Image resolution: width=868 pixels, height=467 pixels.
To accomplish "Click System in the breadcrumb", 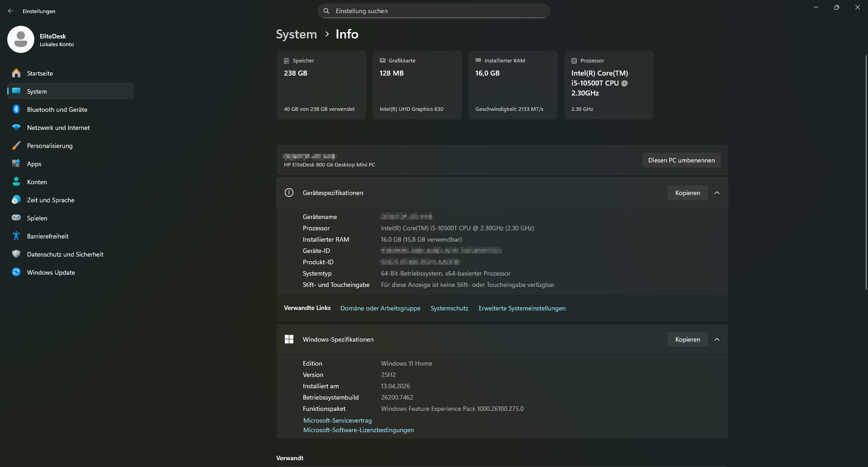I will [297, 34].
